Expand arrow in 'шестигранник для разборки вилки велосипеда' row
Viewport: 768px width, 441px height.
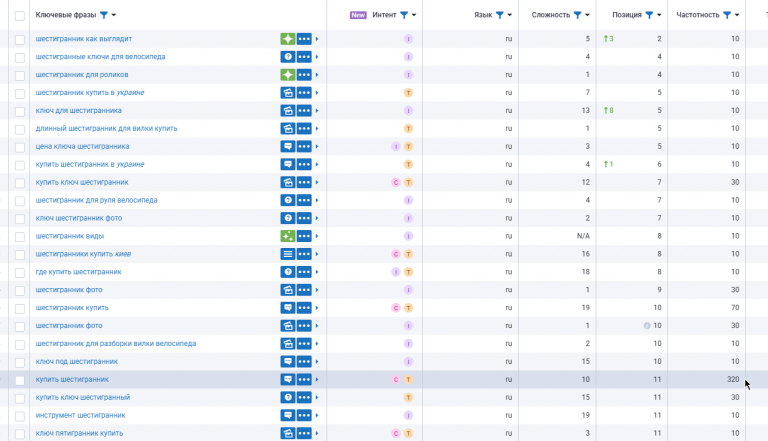click(317, 344)
